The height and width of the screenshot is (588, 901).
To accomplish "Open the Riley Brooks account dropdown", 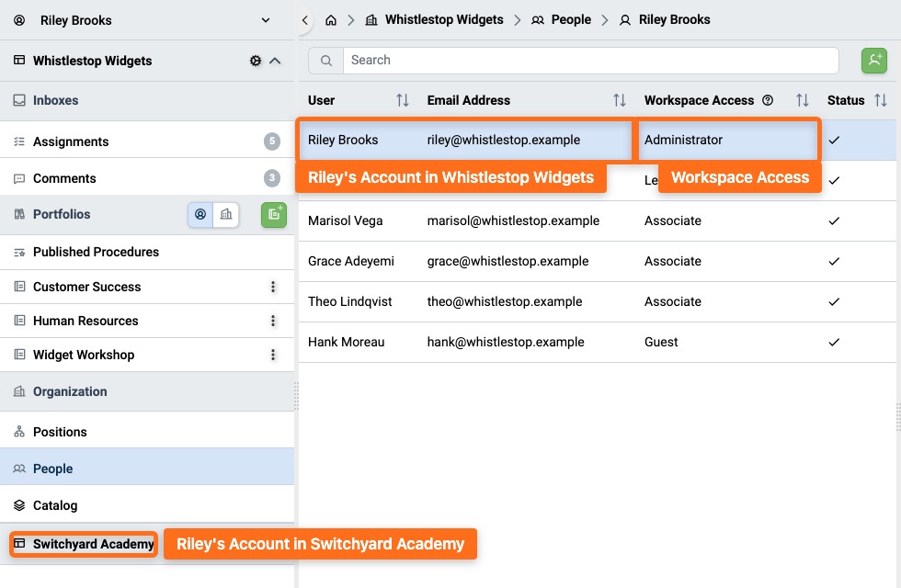I will click(266, 20).
